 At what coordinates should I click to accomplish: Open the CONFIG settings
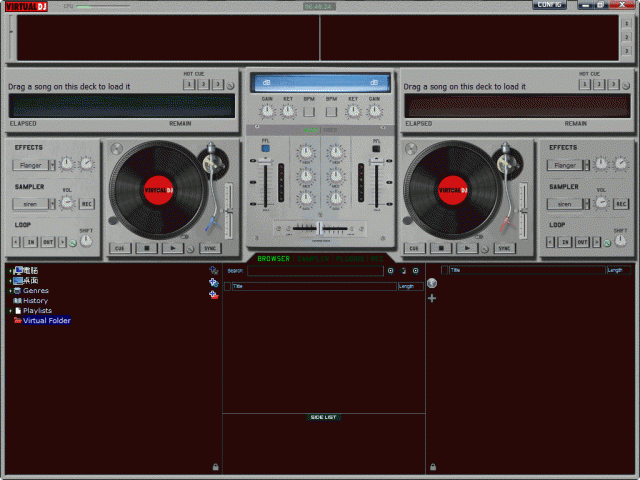[549, 5]
